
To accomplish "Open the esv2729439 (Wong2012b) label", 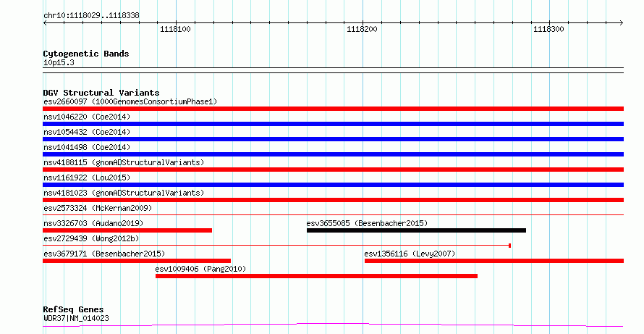I will click(91, 238).
